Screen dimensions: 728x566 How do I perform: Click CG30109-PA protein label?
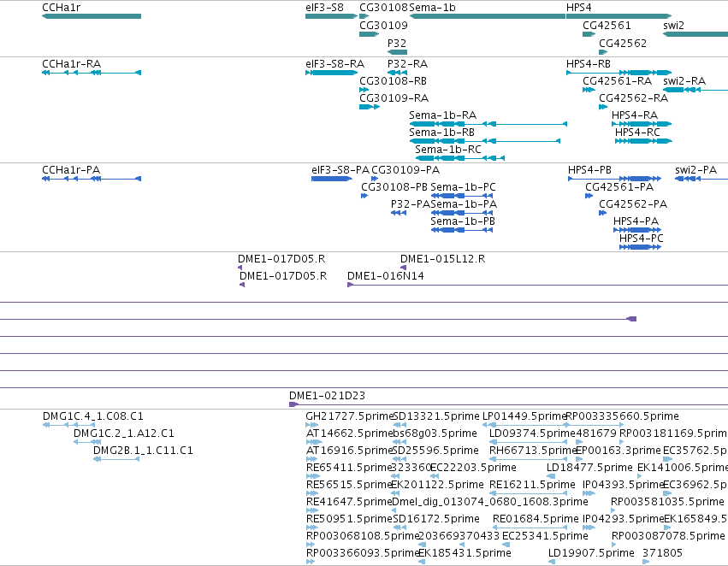point(405,170)
